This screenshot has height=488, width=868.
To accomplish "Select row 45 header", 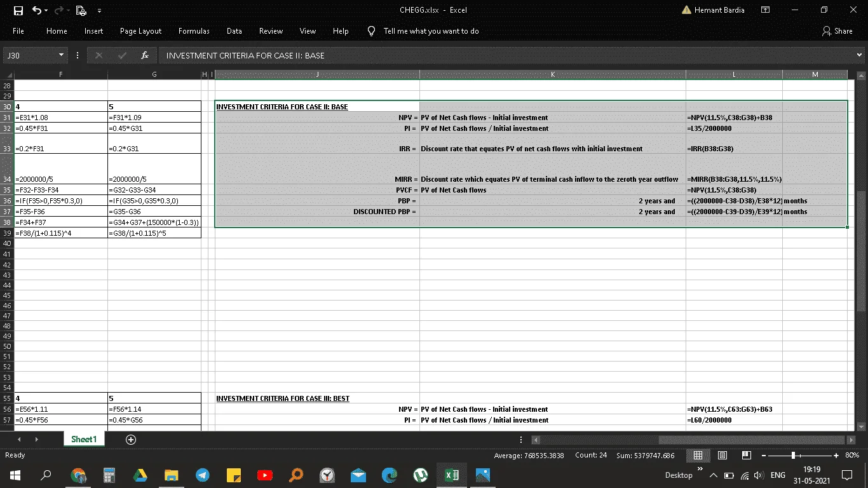I will (x=7, y=295).
